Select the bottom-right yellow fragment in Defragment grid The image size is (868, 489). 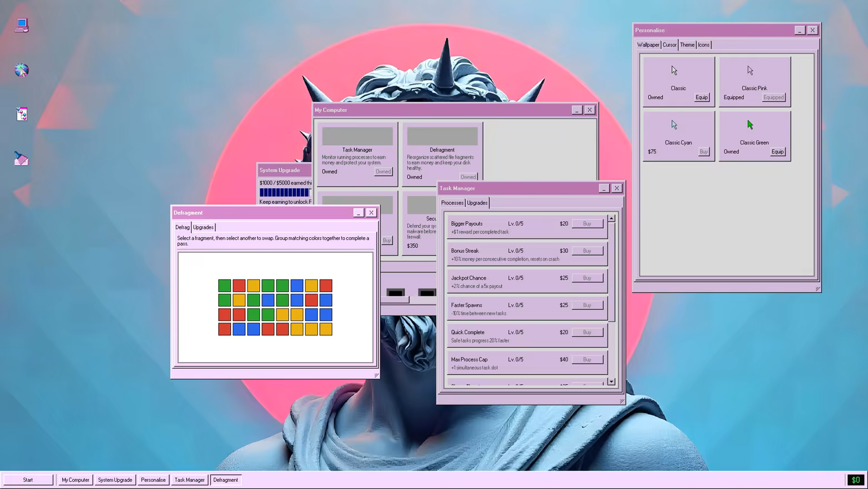click(326, 329)
